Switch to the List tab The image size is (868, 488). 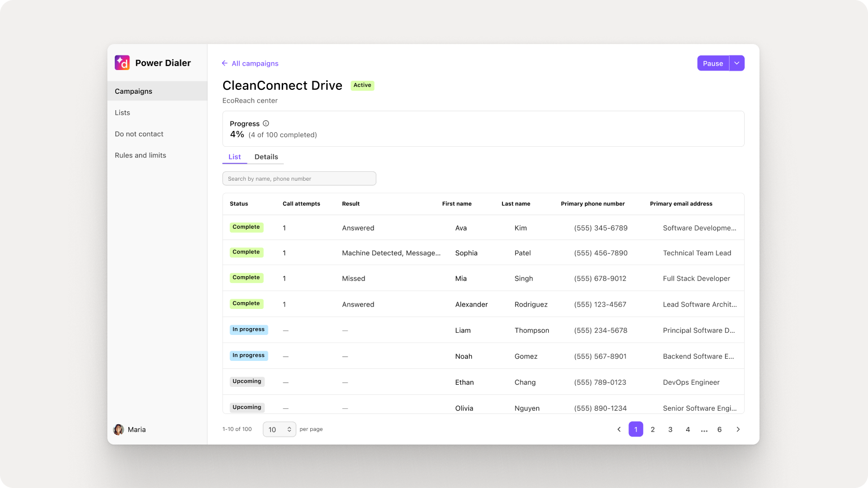(x=235, y=157)
